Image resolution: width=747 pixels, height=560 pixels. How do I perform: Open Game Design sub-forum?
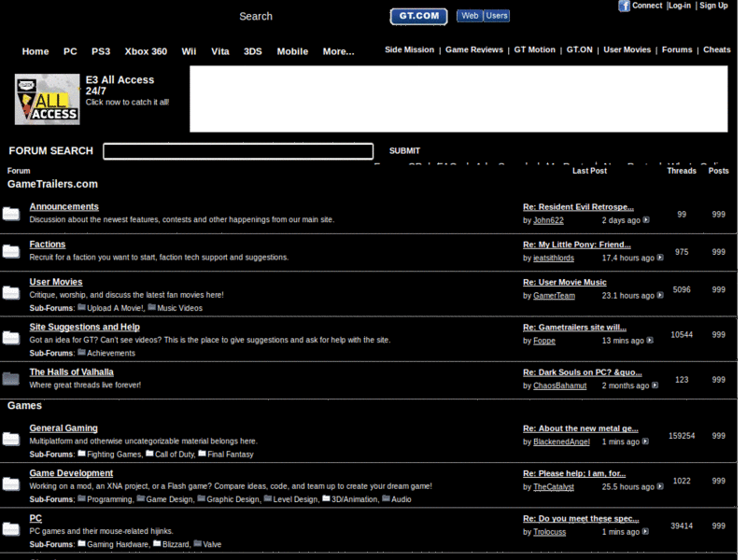169,499
